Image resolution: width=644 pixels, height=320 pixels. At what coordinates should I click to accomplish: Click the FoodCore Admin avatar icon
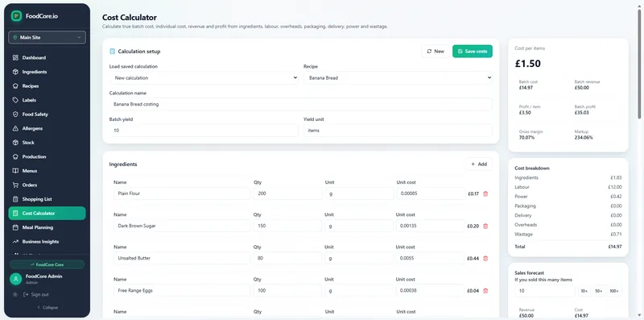(15, 279)
